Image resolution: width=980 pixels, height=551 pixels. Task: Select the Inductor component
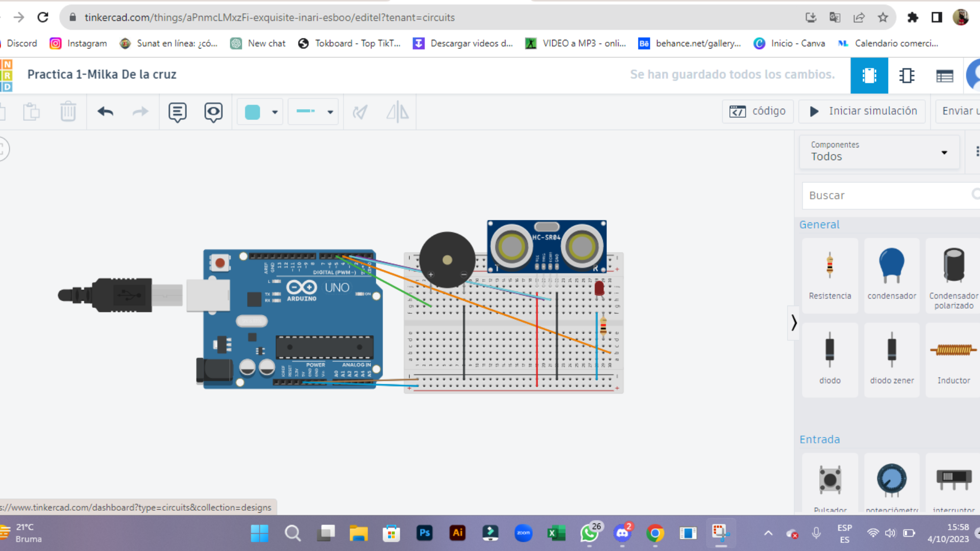tap(953, 360)
